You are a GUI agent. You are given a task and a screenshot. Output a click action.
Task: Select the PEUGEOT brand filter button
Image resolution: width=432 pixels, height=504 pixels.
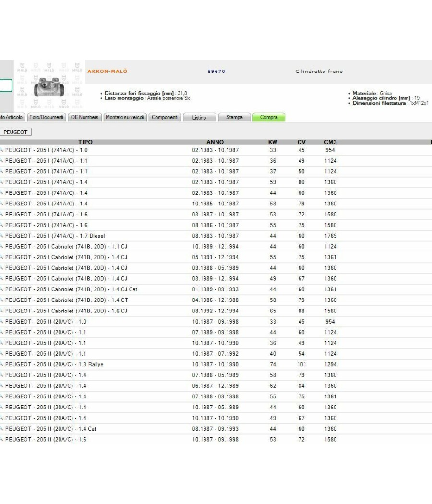15,132
